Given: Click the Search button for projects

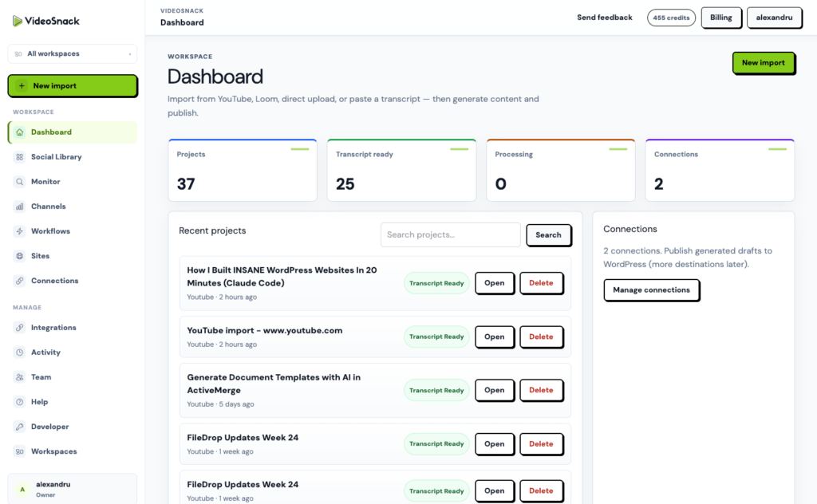Looking at the screenshot, I should click(x=549, y=234).
